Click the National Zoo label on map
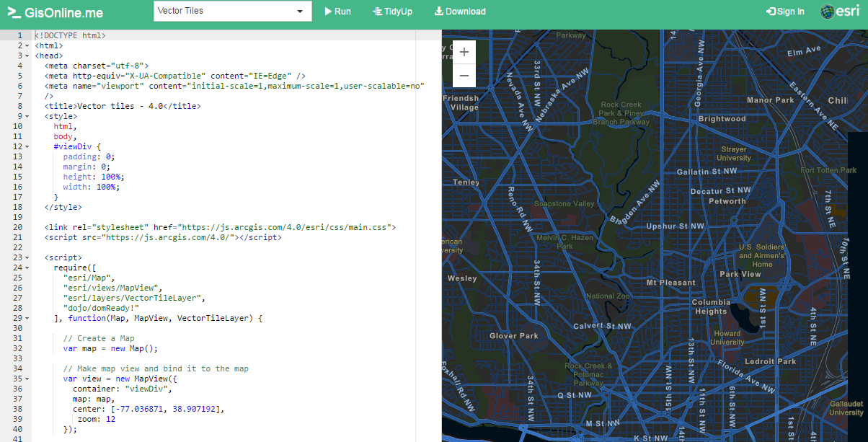 [607, 296]
